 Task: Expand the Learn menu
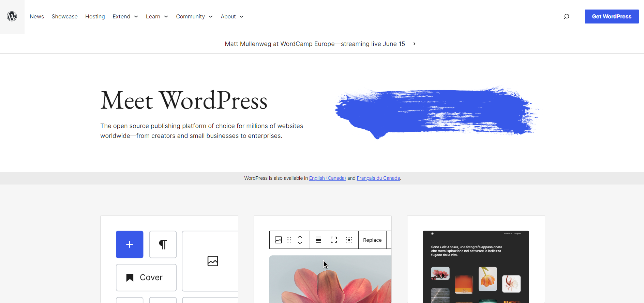[x=157, y=16]
